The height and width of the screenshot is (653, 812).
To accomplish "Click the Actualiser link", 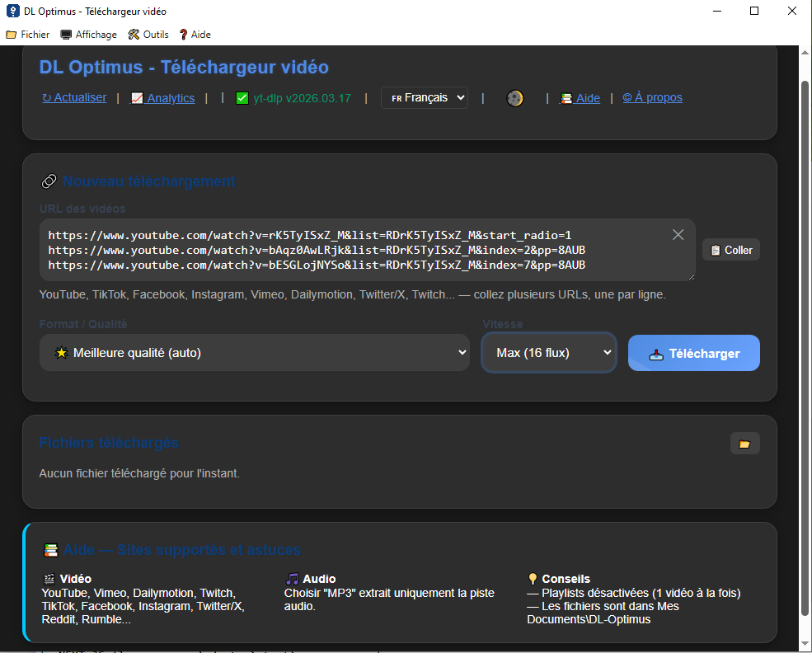I will pyautogui.click(x=74, y=97).
